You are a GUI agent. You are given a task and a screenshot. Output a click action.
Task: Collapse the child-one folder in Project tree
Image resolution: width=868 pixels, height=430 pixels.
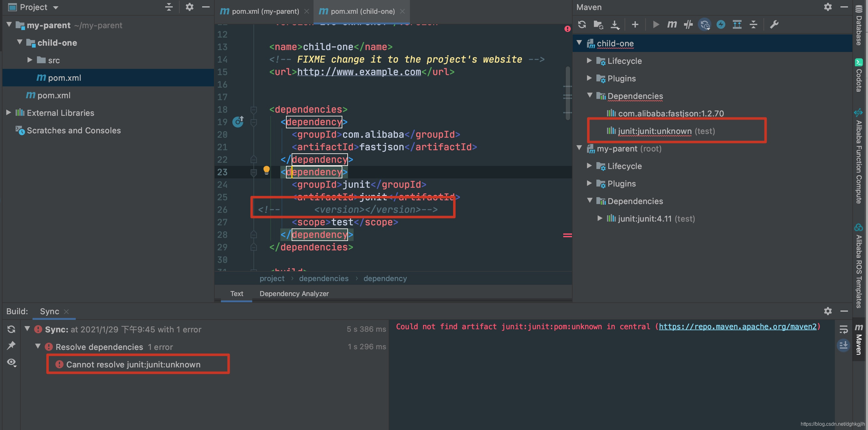(x=19, y=42)
